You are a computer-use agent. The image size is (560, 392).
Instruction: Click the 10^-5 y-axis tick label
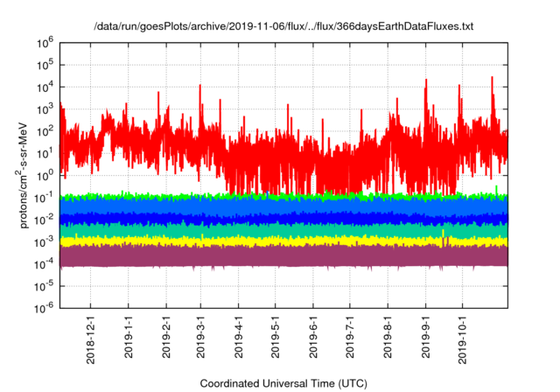(44, 286)
